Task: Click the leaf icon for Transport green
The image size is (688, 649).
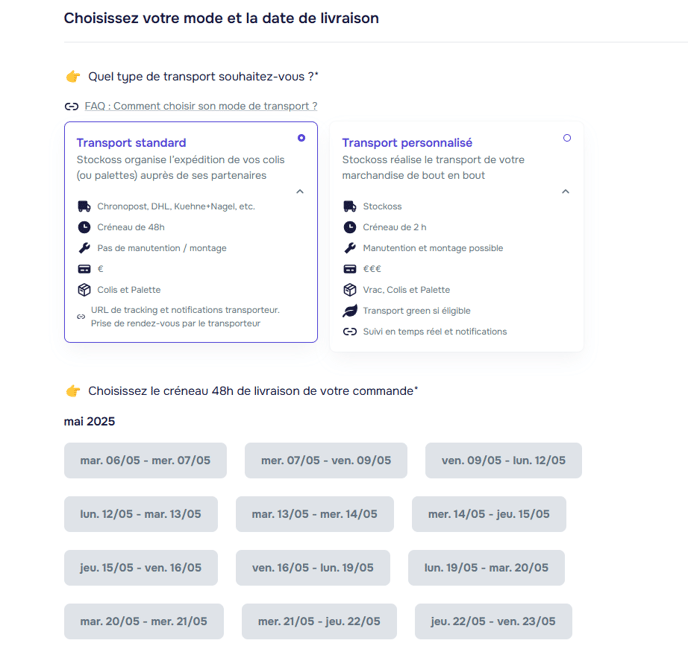Action: (349, 311)
